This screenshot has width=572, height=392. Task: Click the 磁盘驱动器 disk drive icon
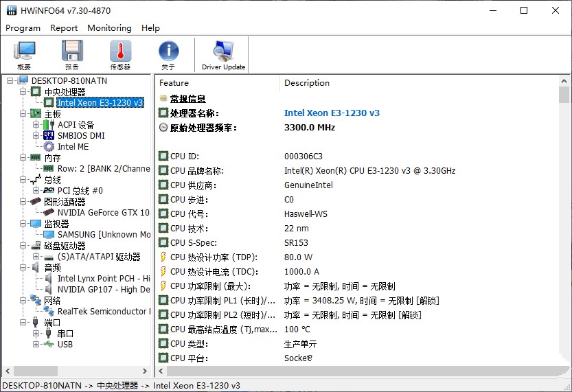pyautogui.click(x=36, y=245)
